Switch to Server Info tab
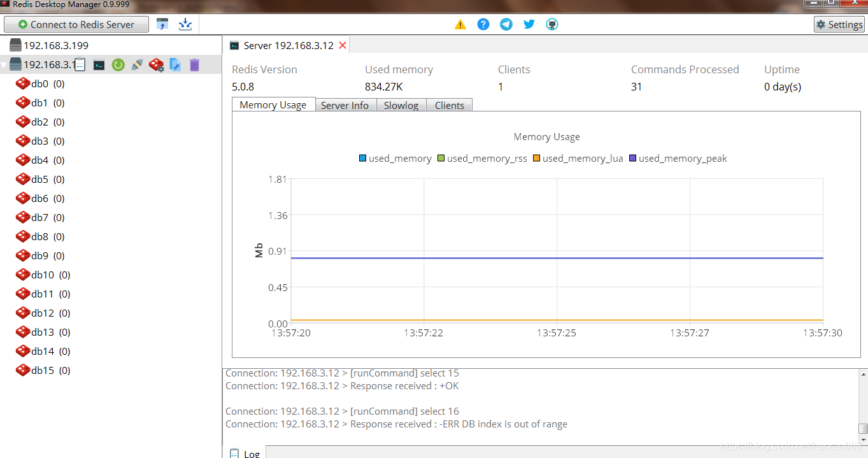Image resolution: width=868 pixels, height=458 pixels. (x=345, y=105)
